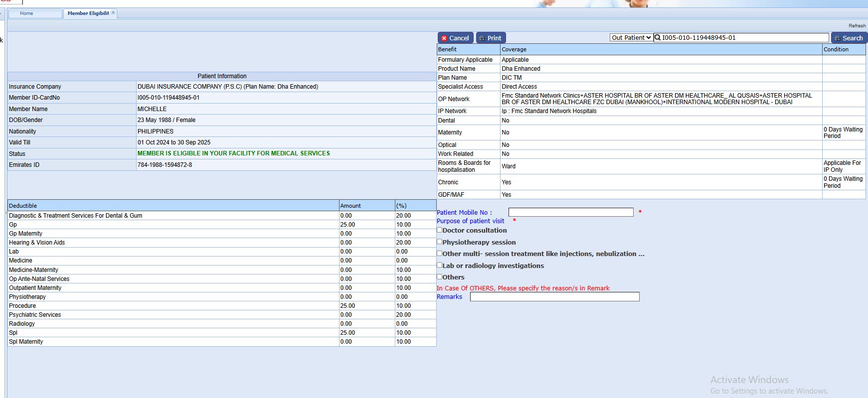
Task: Click the member ID search input field
Action: pos(743,37)
